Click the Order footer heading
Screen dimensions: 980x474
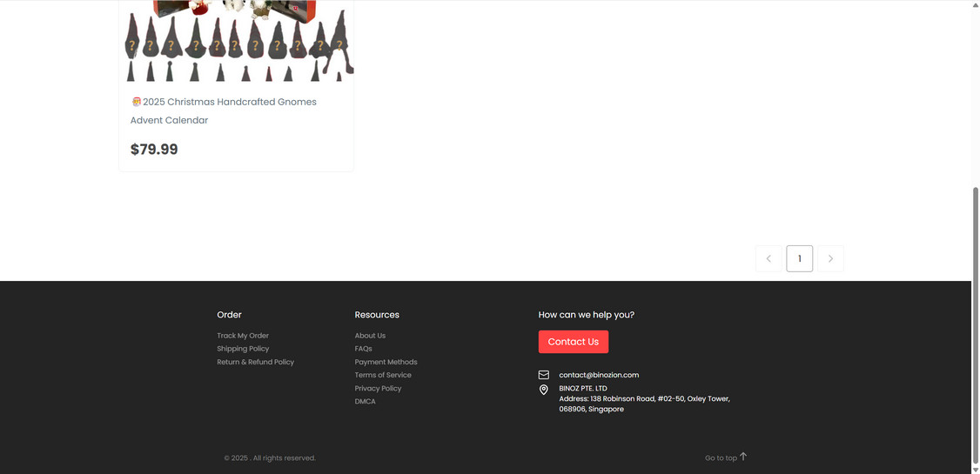pyautogui.click(x=229, y=315)
